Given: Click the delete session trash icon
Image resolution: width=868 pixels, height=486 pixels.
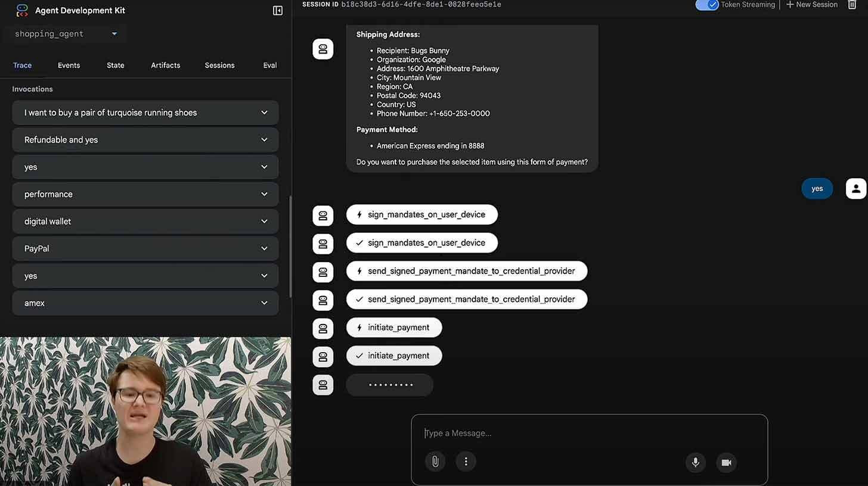Looking at the screenshot, I should [x=852, y=5].
